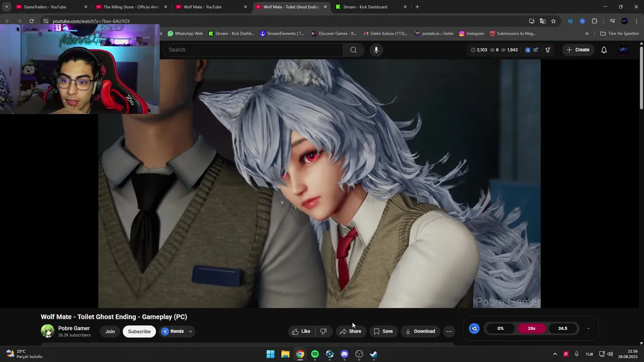Activate voice search microphone icon
The height and width of the screenshot is (362, 644).
[x=376, y=50]
